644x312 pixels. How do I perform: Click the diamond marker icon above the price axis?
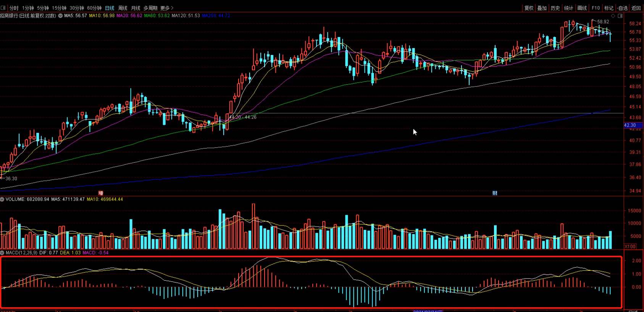[613, 16]
